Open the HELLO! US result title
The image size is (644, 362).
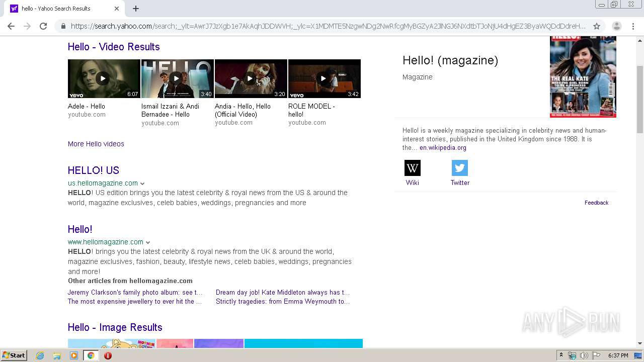[94, 170]
